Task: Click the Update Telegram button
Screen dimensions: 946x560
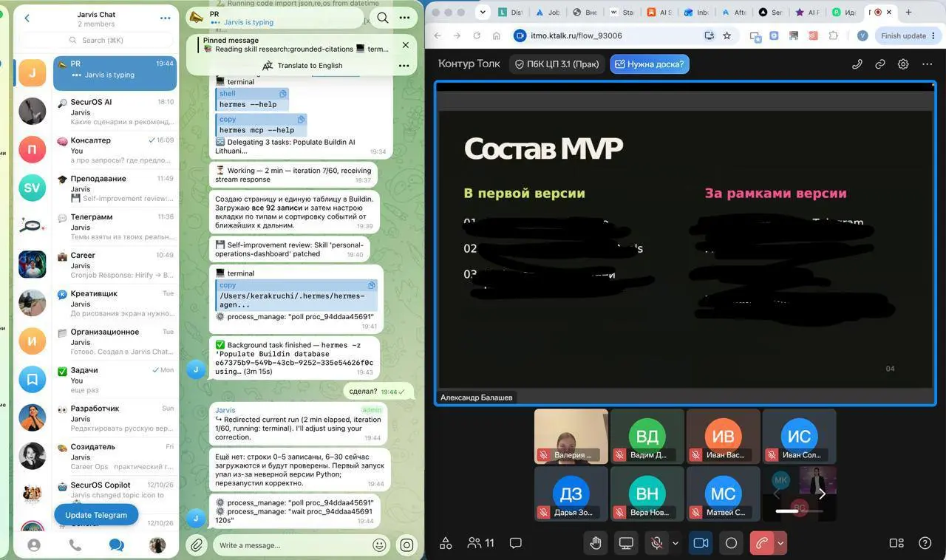Action: (96, 515)
